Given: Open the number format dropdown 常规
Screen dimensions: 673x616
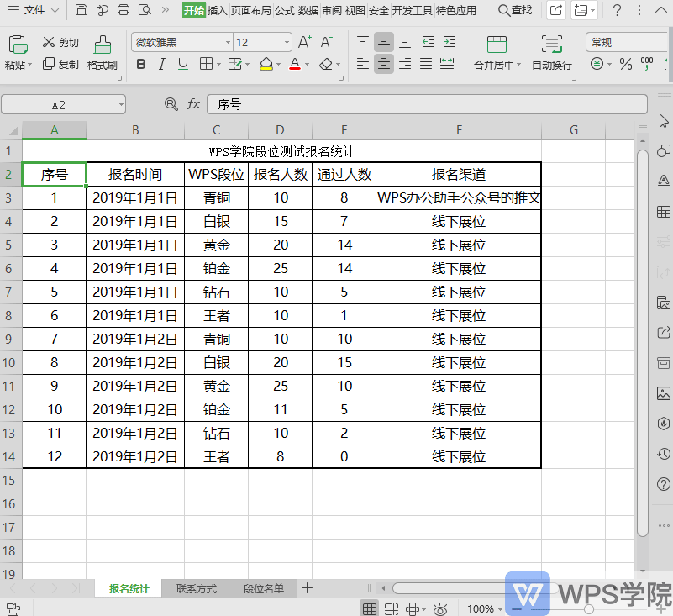Looking at the screenshot, I should tap(628, 42).
